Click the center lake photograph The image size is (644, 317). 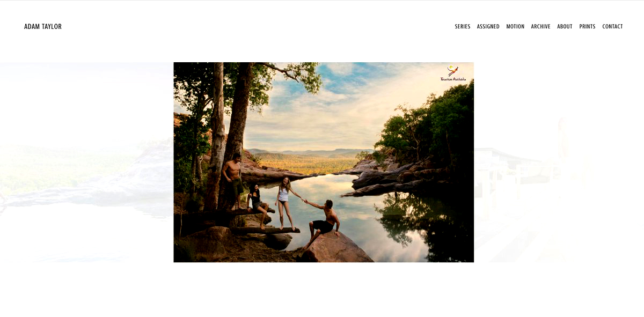pos(324,162)
